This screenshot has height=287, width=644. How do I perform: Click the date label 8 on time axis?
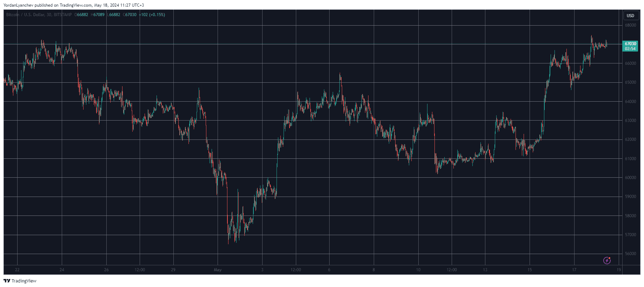tap(374, 270)
